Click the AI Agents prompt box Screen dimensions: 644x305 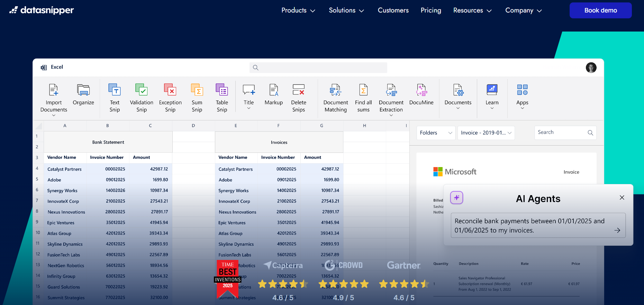pos(538,225)
